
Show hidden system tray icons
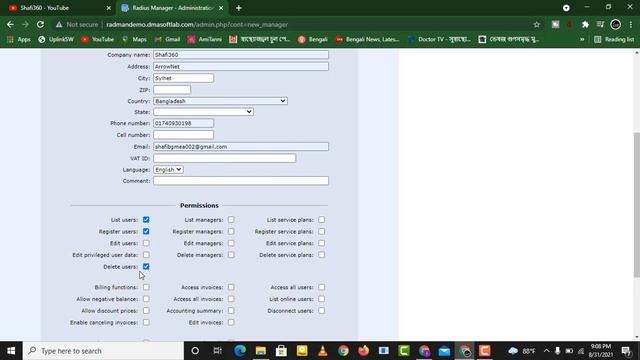pos(547,351)
